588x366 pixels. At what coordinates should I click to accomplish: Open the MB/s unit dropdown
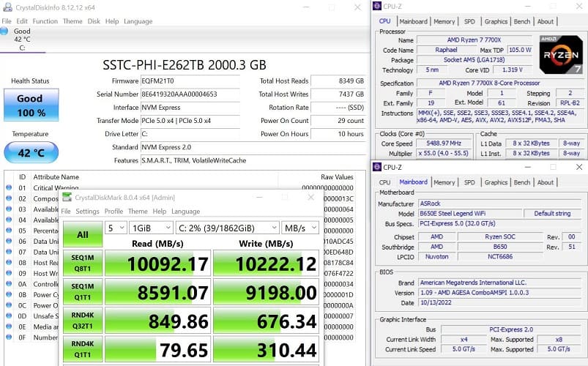tap(302, 228)
